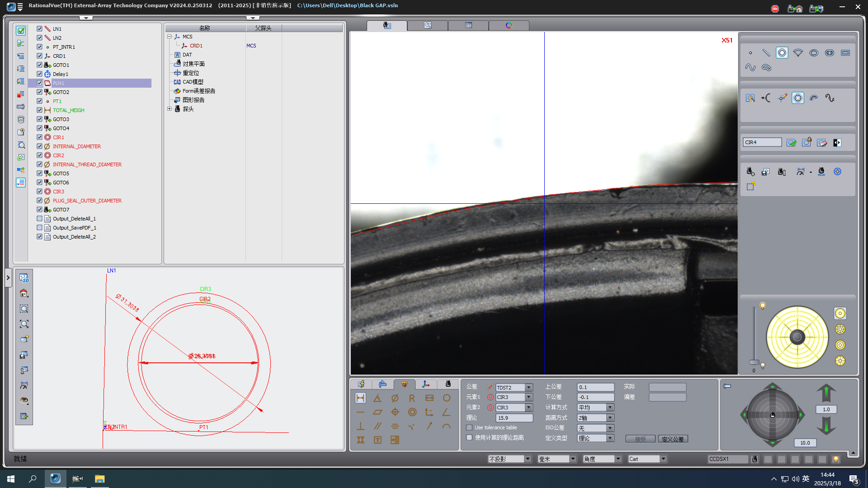Click the lock element icon next to CIR4
This screenshot has width=868, height=488.
pos(807,142)
